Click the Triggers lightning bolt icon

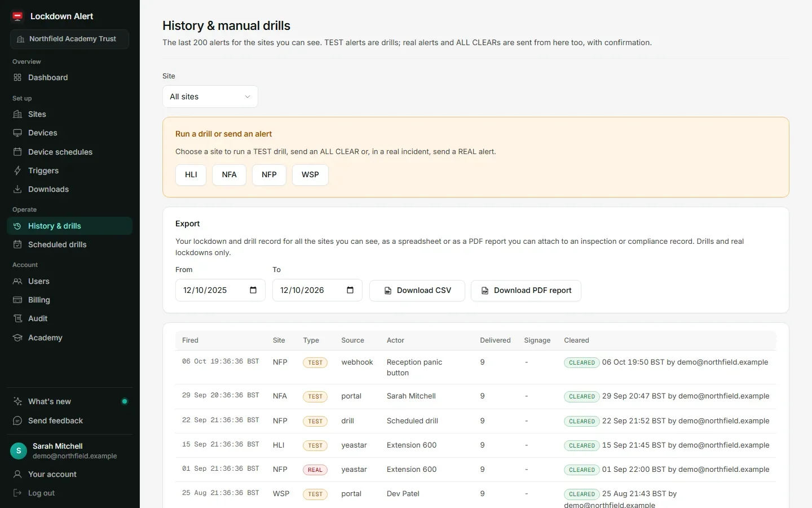point(17,170)
